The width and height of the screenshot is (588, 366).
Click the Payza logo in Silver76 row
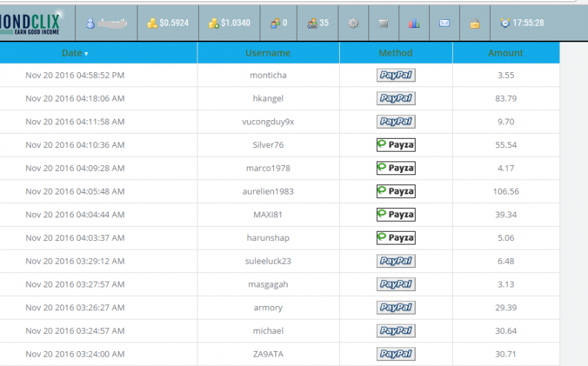tap(396, 145)
